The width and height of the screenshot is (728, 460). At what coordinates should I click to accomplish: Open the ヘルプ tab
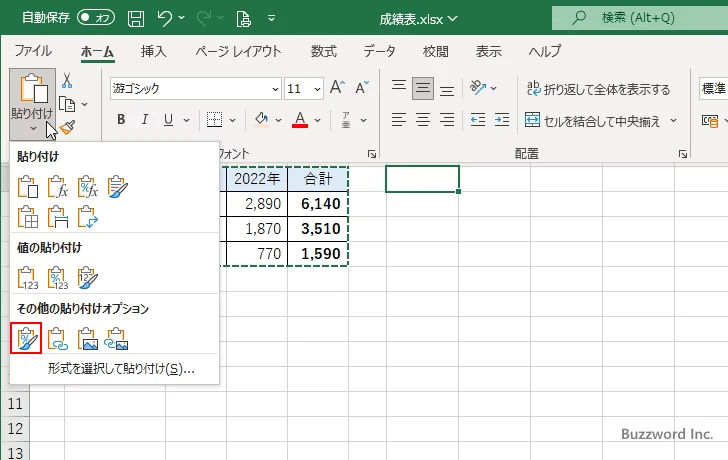coord(545,51)
